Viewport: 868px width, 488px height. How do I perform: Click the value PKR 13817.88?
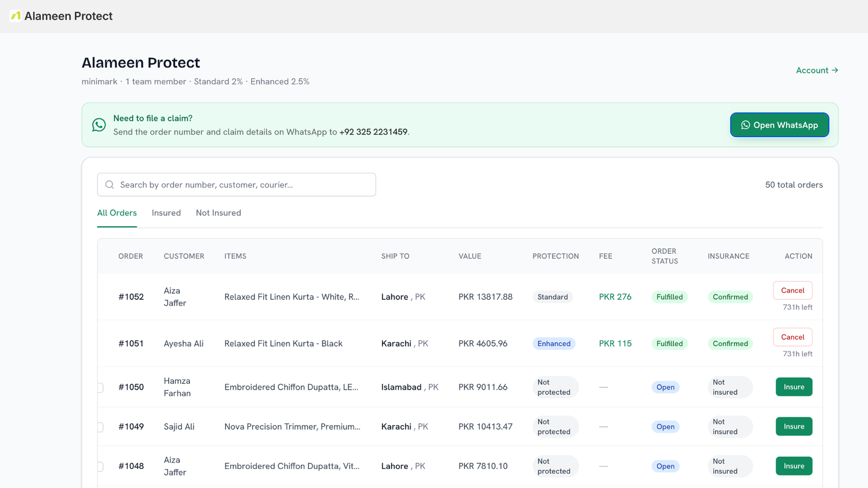[486, 297]
